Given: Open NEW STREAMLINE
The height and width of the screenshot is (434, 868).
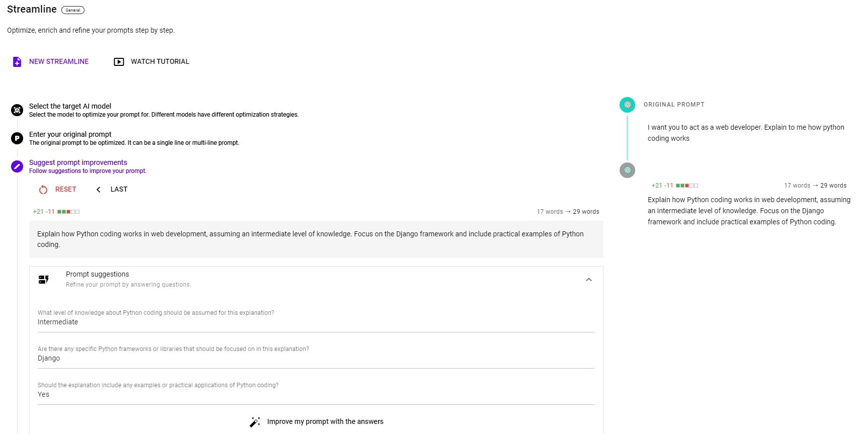Looking at the screenshot, I should click(58, 61).
